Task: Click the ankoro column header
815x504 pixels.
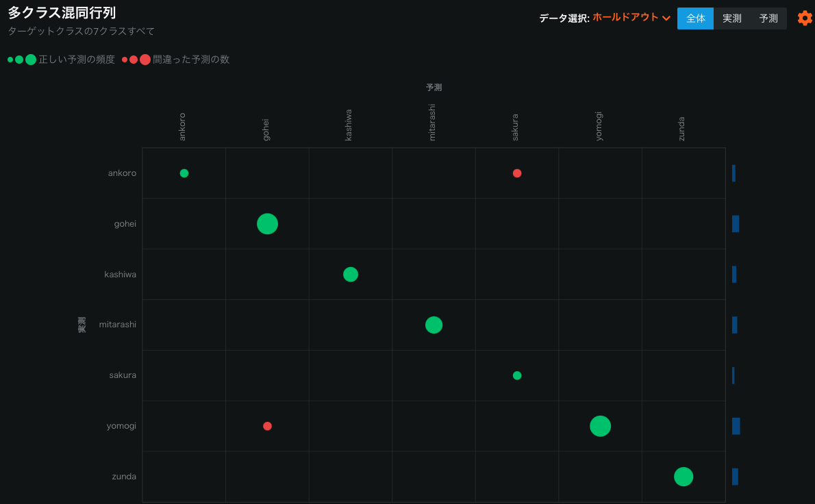Action: [x=182, y=127]
